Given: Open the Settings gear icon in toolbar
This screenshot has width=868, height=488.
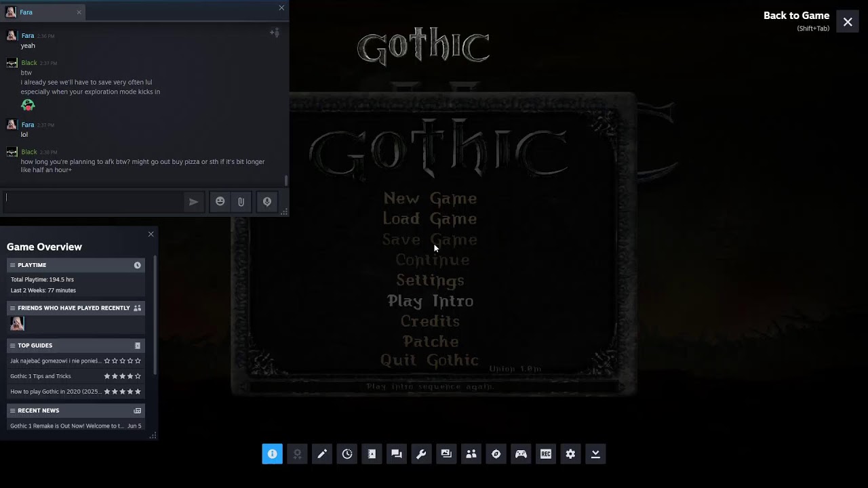Looking at the screenshot, I should coord(570,454).
